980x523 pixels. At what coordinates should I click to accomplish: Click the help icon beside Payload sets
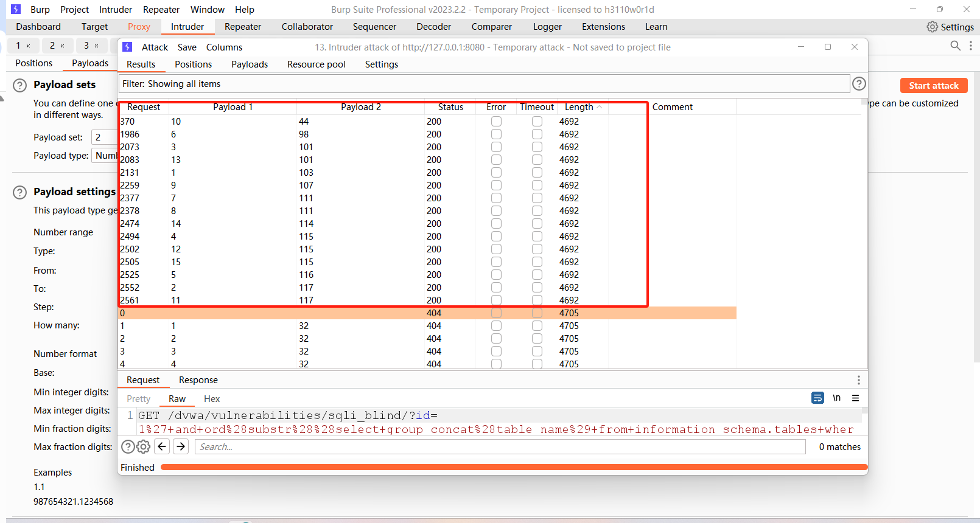(x=20, y=85)
